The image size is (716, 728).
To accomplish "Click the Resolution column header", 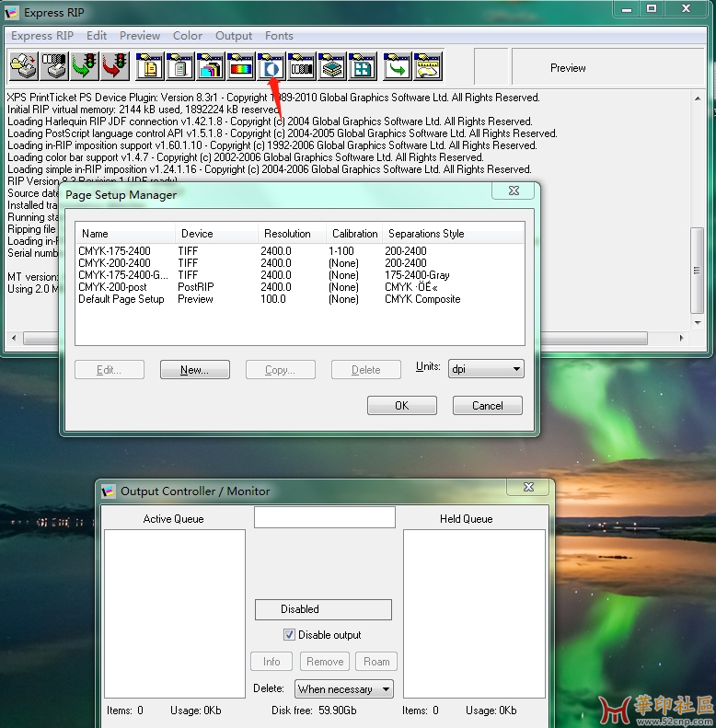I will tap(292, 234).
